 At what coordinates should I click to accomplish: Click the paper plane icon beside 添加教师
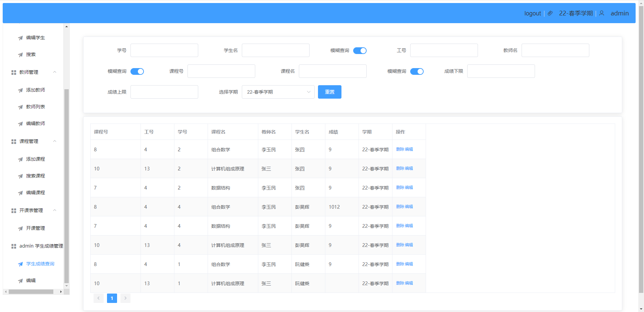(20, 90)
